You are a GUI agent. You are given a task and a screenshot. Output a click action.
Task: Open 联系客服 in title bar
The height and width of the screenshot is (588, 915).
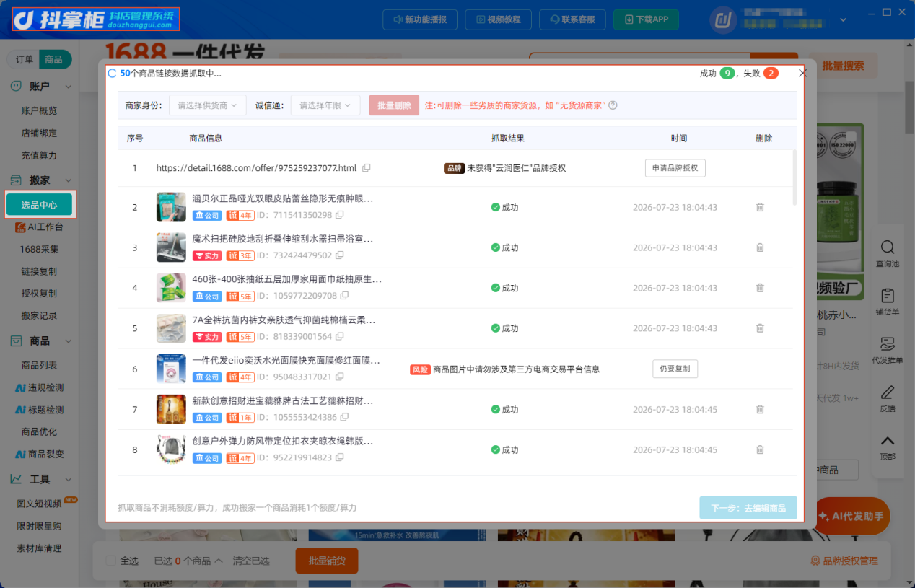(572, 19)
